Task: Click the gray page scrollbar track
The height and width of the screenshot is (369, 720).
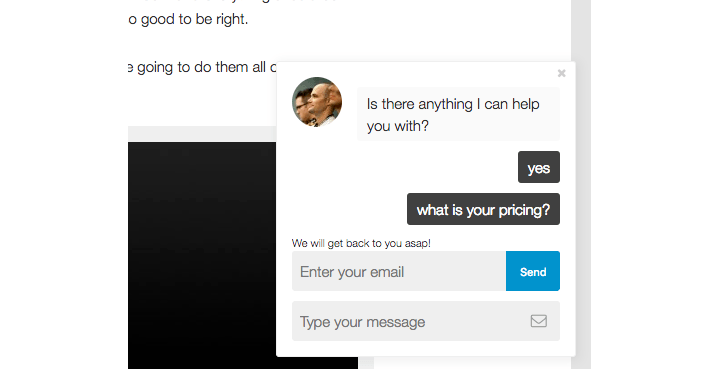Action: click(581, 184)
